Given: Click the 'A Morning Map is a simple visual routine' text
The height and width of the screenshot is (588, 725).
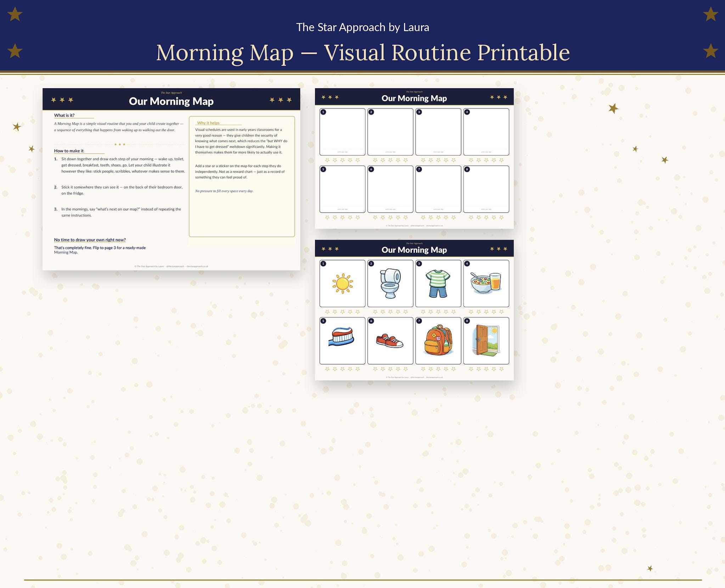Looking at the screenshot, I should click(119, 127).
